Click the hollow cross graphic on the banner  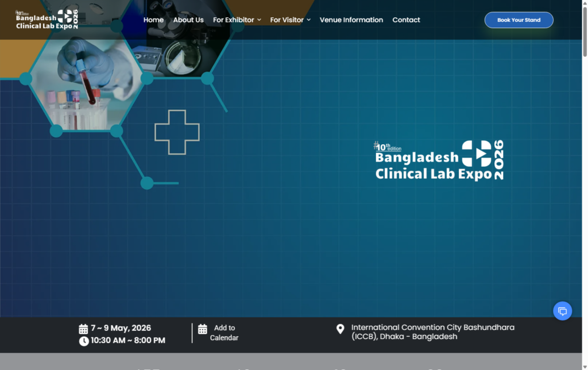point(177,132)
